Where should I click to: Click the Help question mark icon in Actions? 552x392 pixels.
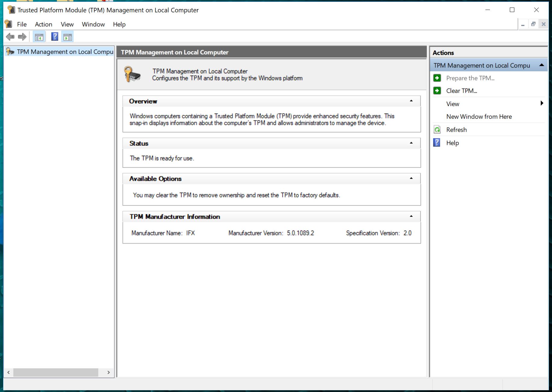pos(437,143)
